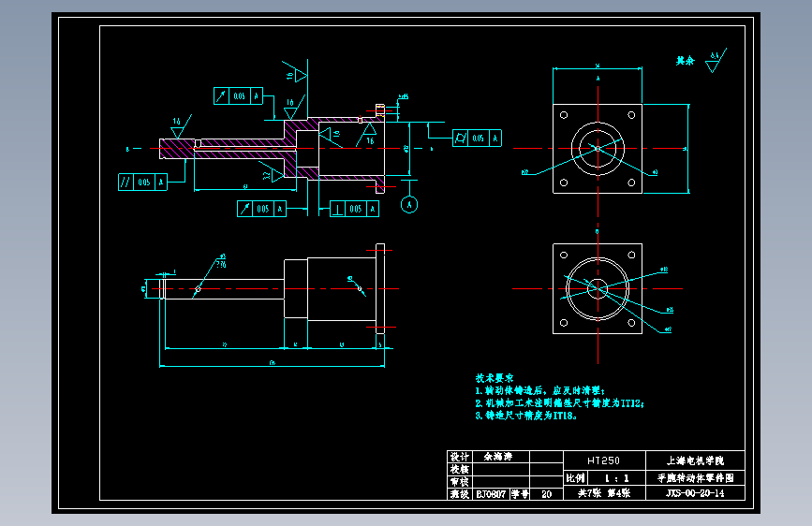Click the parallelism 005 A tolerance frame
The height and width of the screenshot is (526, 812).
click(x=143, y=183)
